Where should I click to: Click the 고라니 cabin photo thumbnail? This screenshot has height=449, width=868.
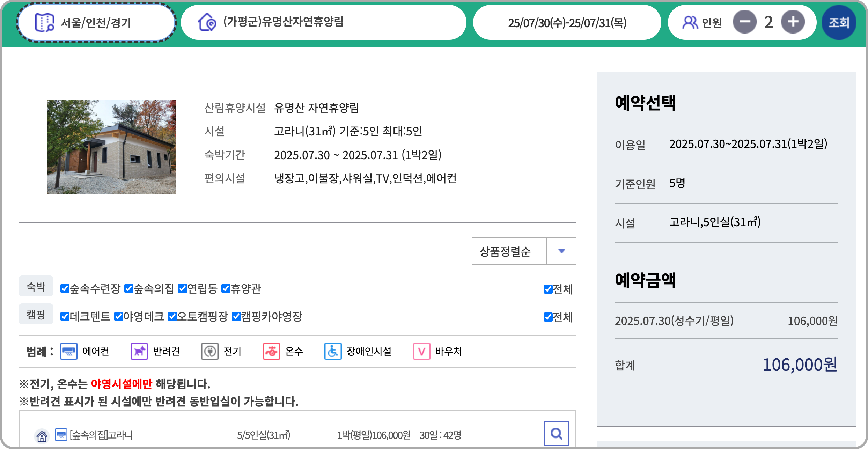tap(112, 147)
